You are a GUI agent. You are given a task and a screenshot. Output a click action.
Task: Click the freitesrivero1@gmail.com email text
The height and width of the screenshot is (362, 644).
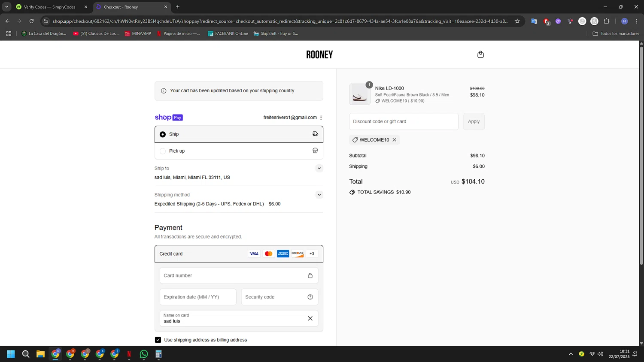pos(290,118)
